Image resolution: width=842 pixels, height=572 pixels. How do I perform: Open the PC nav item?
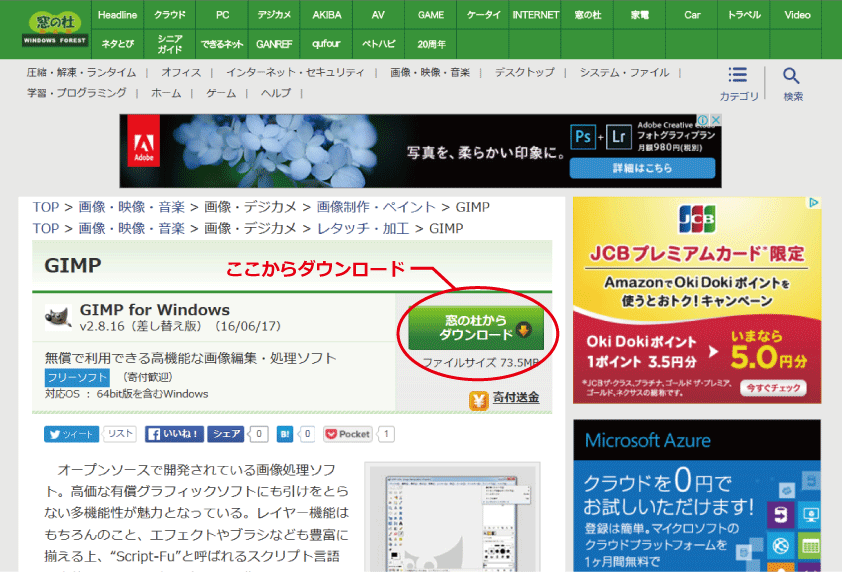coord(222,15)
